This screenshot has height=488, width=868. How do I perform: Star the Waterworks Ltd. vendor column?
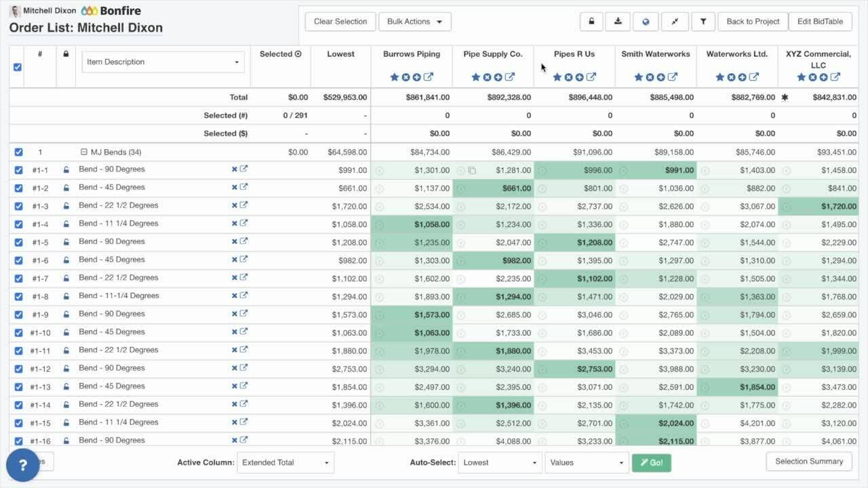720,77
